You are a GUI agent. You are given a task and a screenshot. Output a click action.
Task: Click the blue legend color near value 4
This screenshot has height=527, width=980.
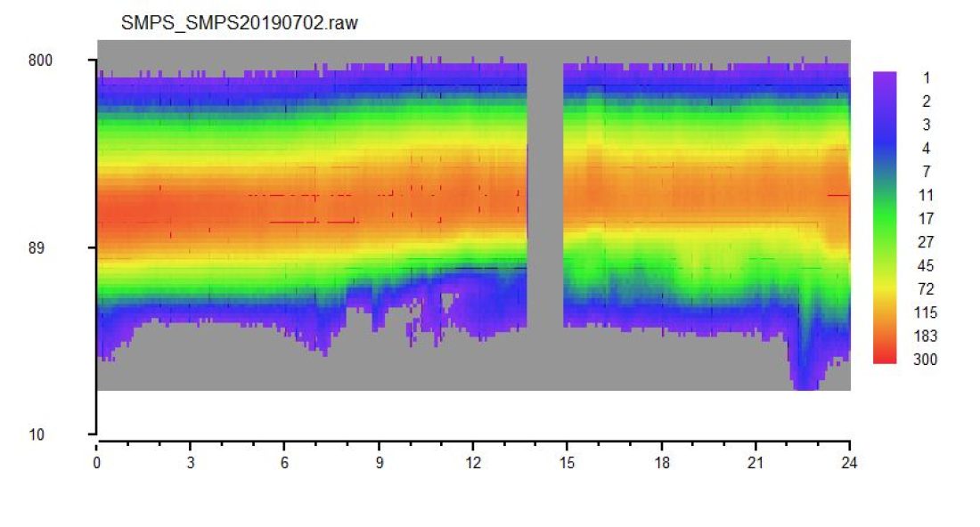[885, 148]
